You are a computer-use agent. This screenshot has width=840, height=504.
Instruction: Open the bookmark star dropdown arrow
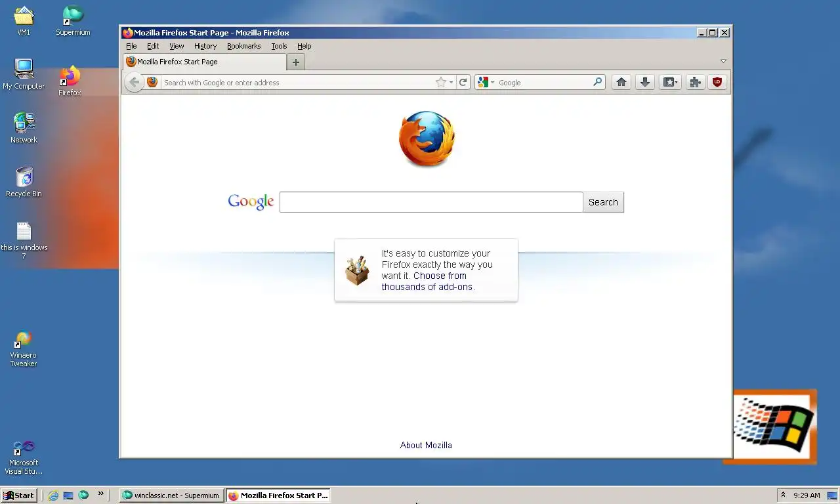451,83
